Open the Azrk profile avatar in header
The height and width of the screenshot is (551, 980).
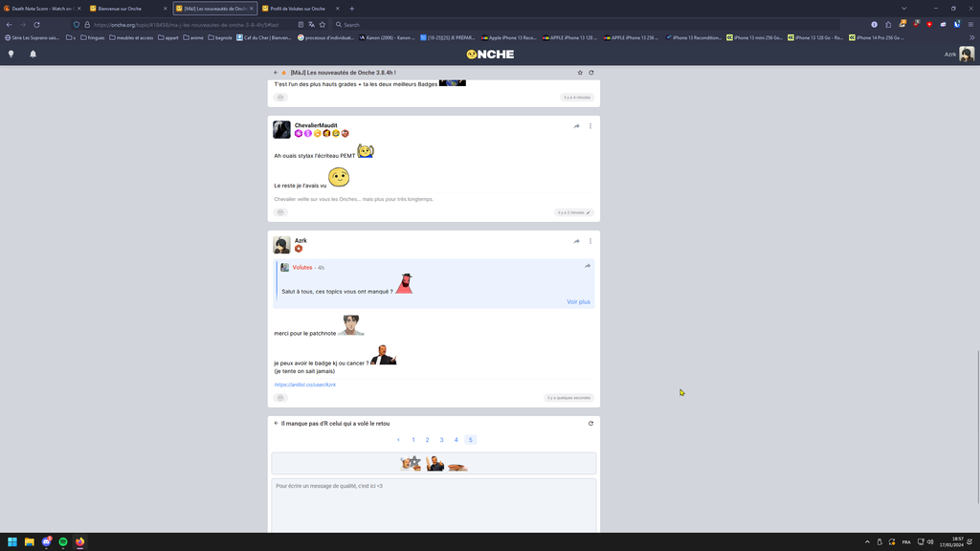tap(967, 55)
